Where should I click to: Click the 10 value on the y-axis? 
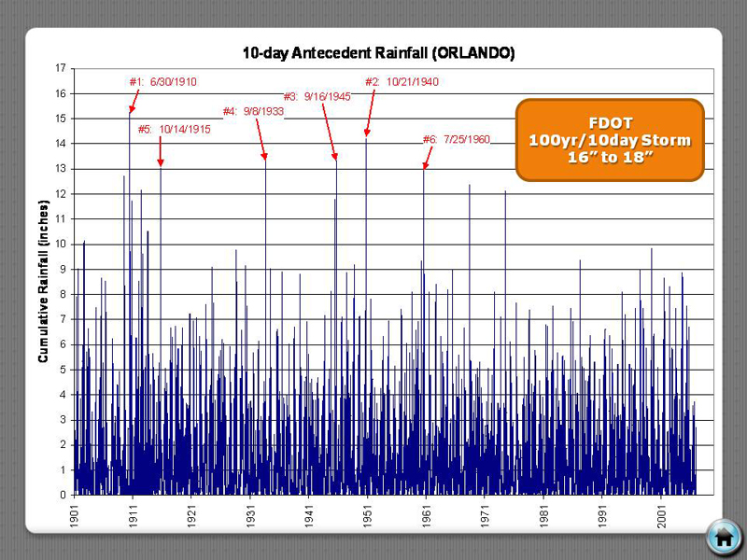click(61, 244)
